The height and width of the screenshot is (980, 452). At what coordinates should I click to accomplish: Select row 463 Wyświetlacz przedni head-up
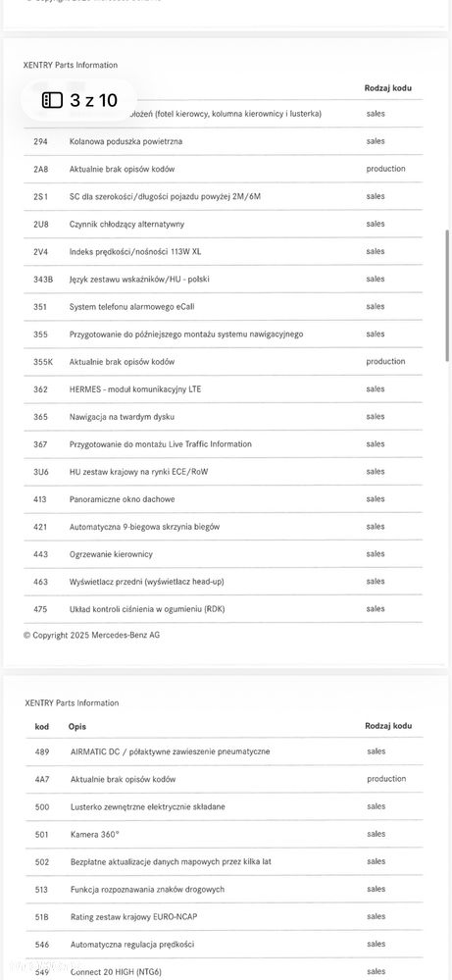tap(223, 582)
